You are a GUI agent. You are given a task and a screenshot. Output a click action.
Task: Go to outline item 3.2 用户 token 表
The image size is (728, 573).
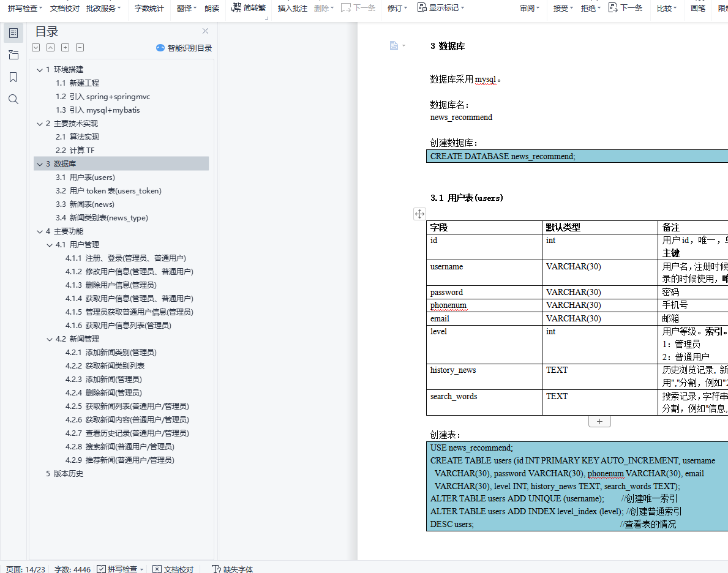[108, 191]
